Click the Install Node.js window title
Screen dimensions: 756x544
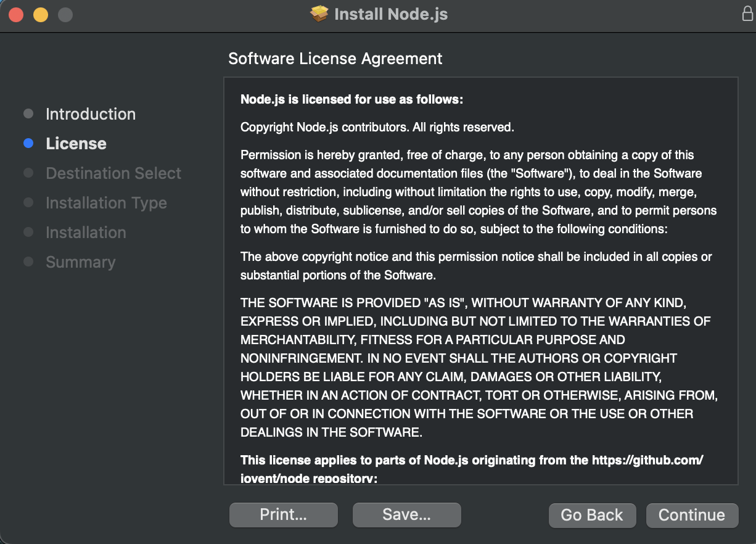coord(391,14)
